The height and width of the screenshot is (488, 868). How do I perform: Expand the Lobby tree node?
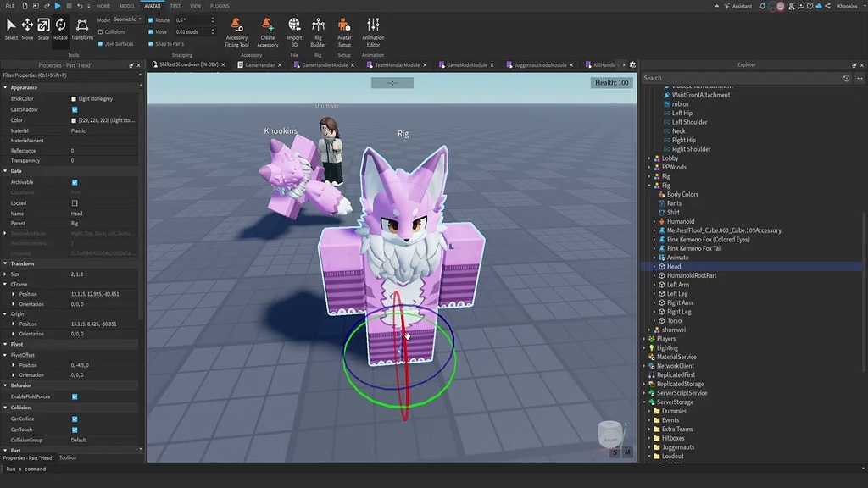649,158
